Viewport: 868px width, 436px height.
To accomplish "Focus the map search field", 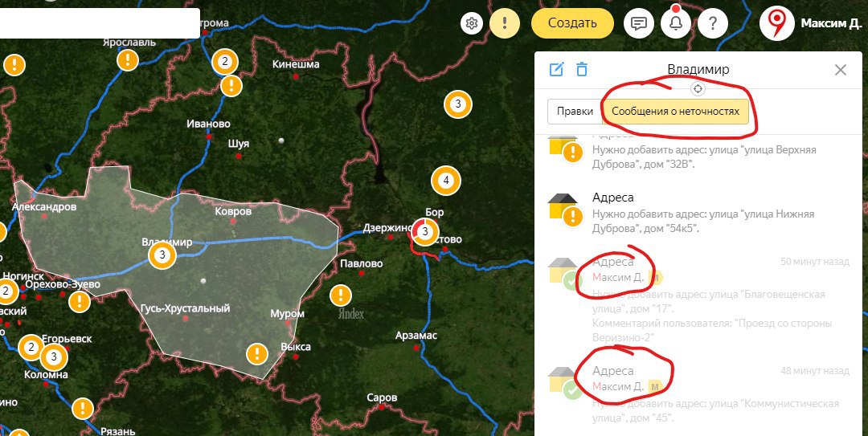I will 100,23.
